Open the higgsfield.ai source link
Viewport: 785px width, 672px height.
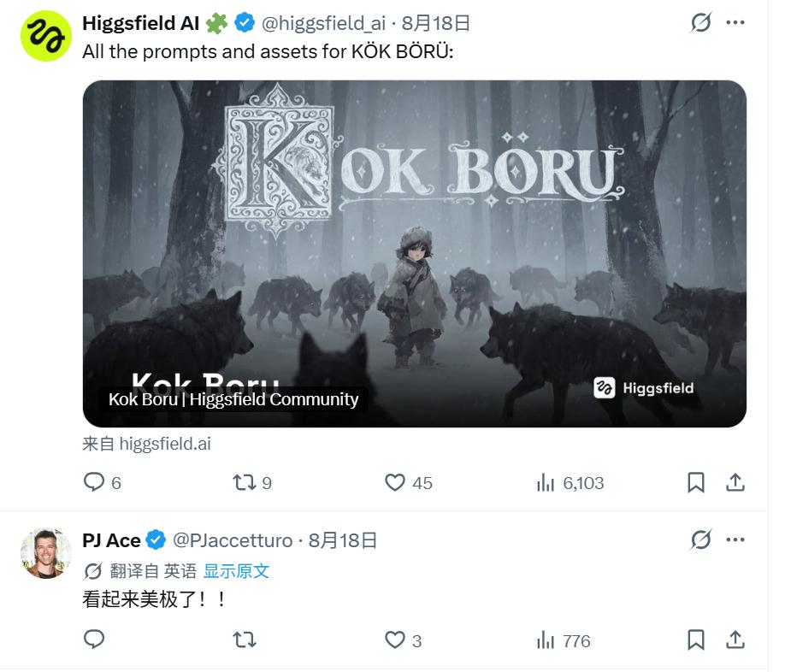point(147,444)
